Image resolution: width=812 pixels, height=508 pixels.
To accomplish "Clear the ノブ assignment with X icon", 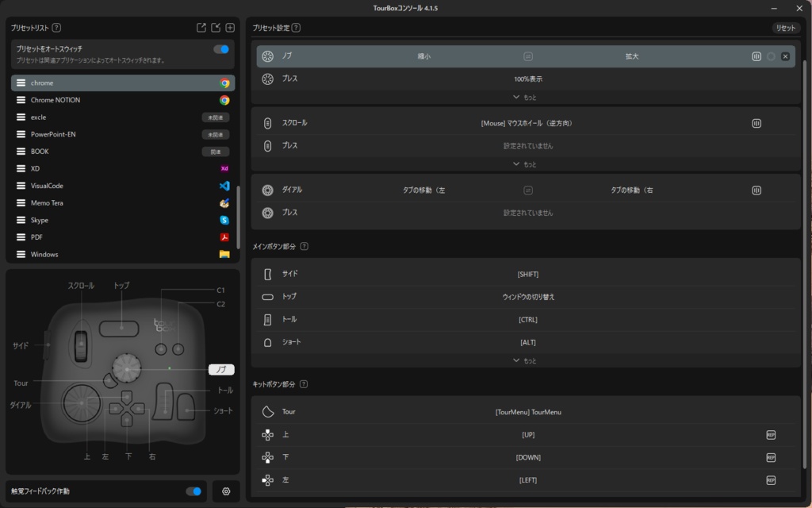I will [785, 56].
